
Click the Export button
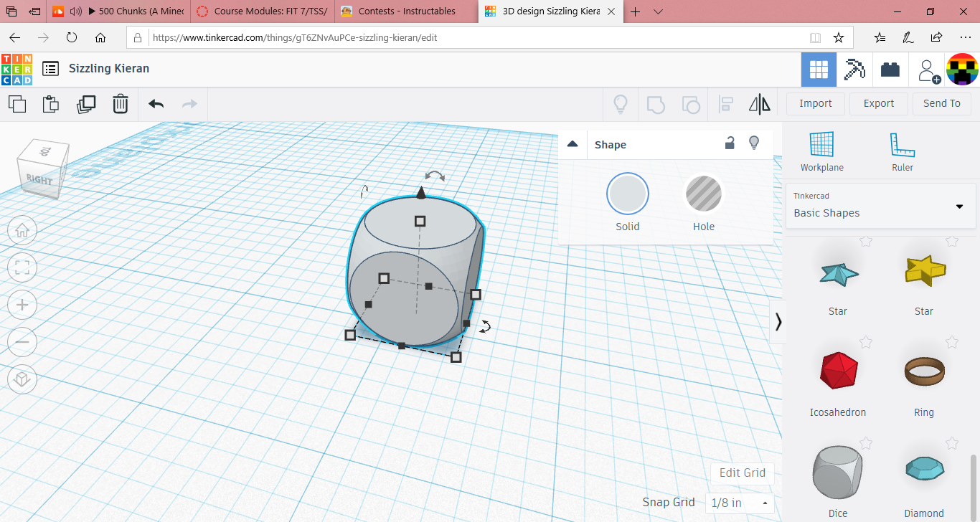(879, 103)
